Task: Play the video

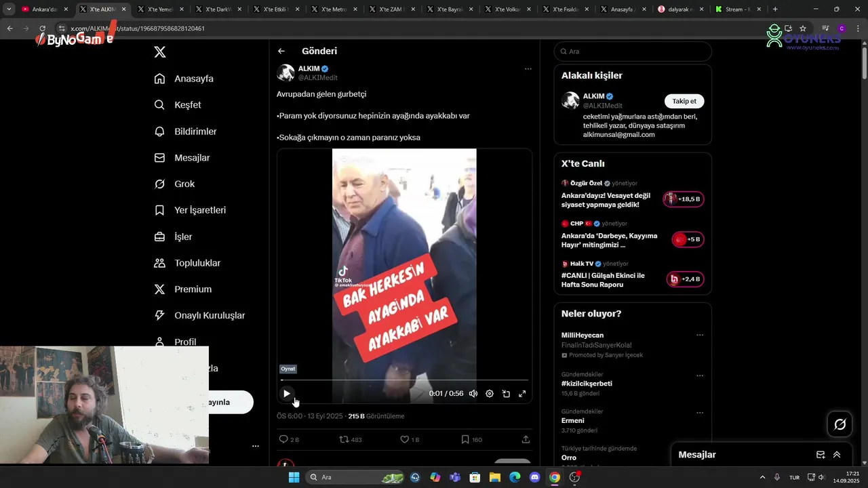Action: tap(286, 394)
